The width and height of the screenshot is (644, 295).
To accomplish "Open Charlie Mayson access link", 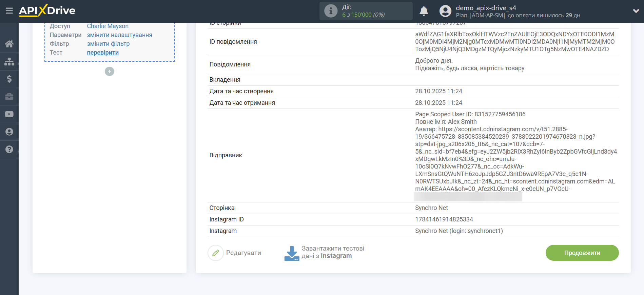I will (x=108, y=26).
